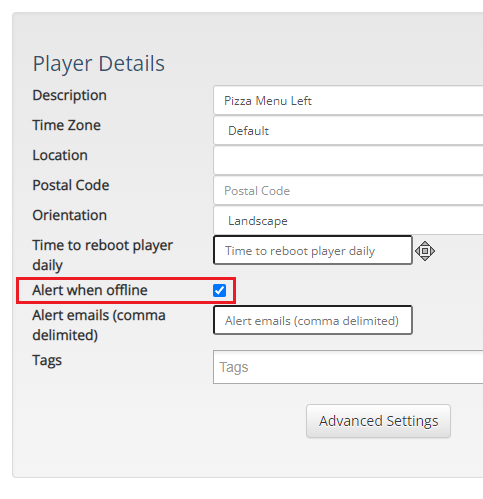Toggle alerts via the Alert when offline label
Viewport: 483px width, 499px height.
coord(90,290)
